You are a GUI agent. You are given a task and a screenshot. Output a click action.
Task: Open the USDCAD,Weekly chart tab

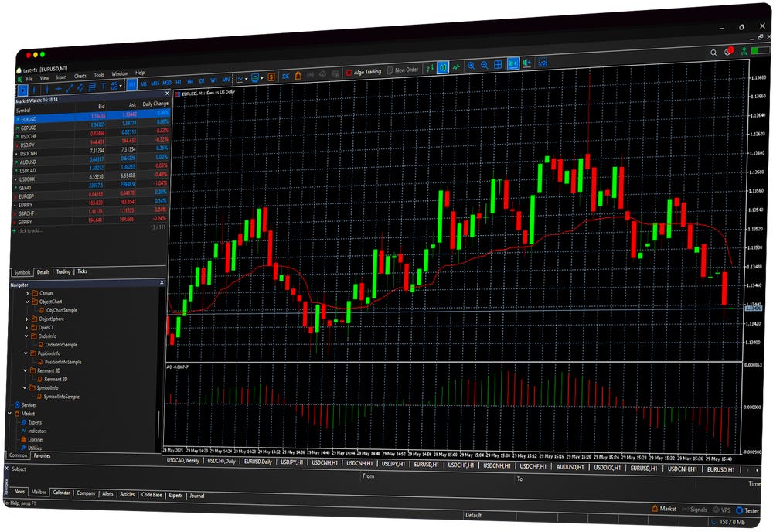(183, 461)
